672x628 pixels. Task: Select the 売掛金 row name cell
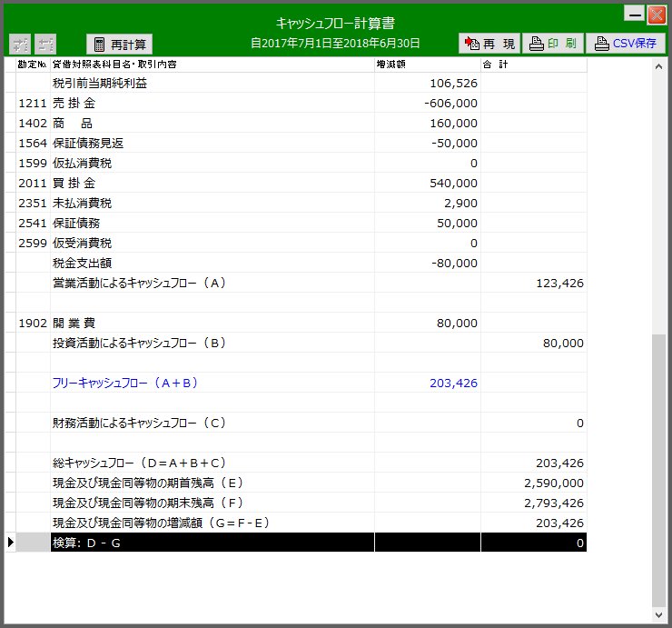pos(212,104)
